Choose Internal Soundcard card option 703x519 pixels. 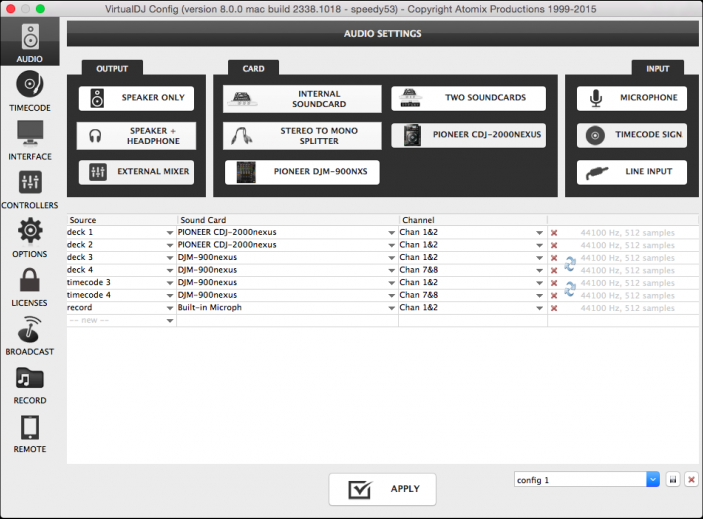click(x=302, y=99)
